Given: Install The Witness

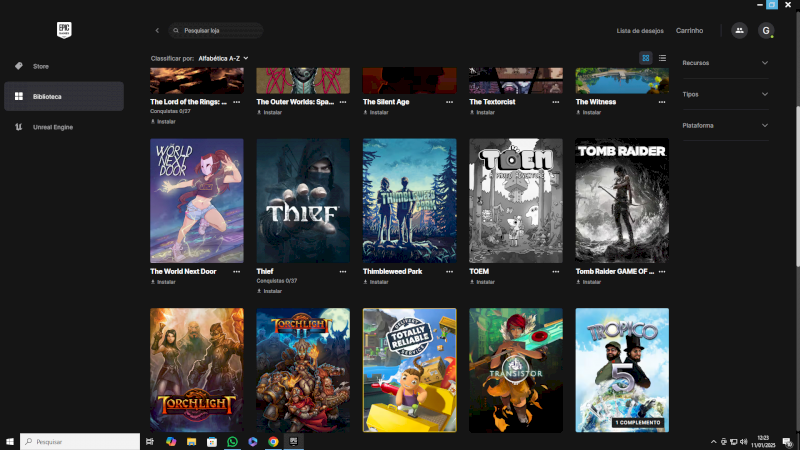Looking at the screenshot, I should [x=588, y=112].
